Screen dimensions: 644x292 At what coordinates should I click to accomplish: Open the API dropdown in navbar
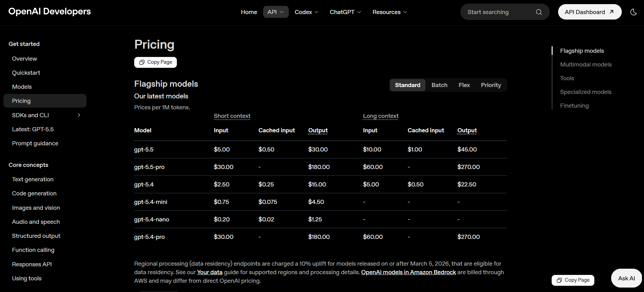[x=276, y=12]
